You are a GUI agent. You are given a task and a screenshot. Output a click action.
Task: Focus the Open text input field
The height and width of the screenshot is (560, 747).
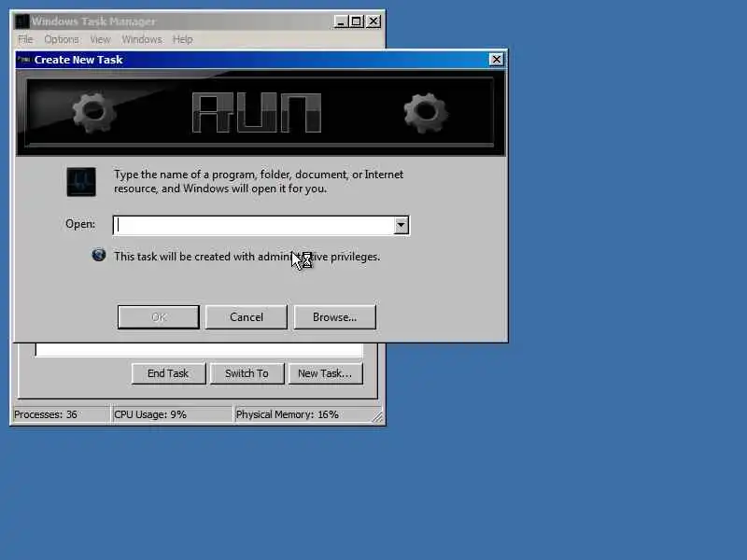254,225
